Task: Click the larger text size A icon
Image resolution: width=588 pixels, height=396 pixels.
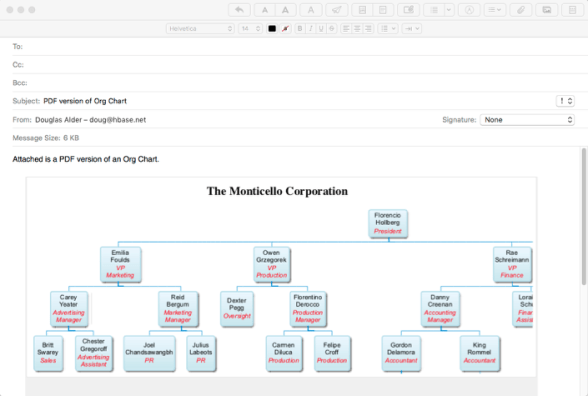Action: point(285,10)
